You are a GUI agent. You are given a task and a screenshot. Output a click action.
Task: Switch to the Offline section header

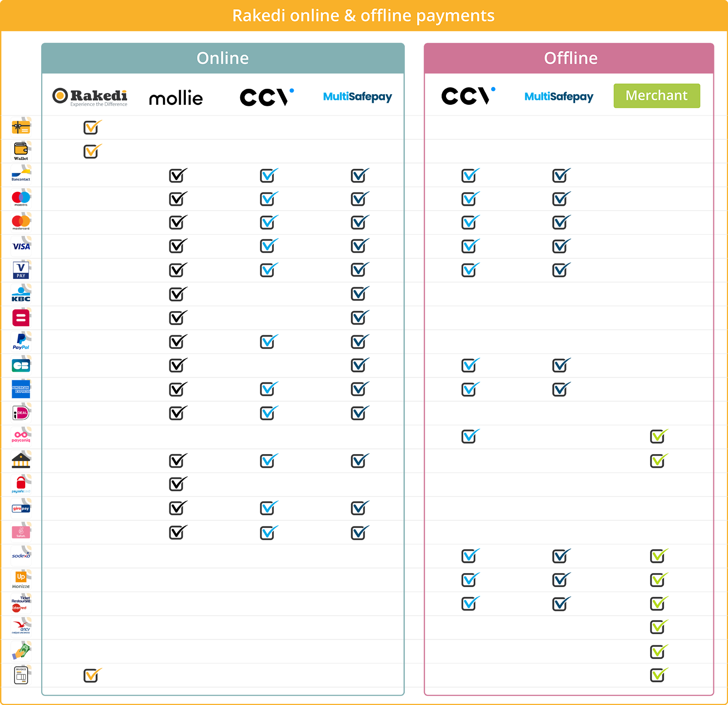[570, 58]
